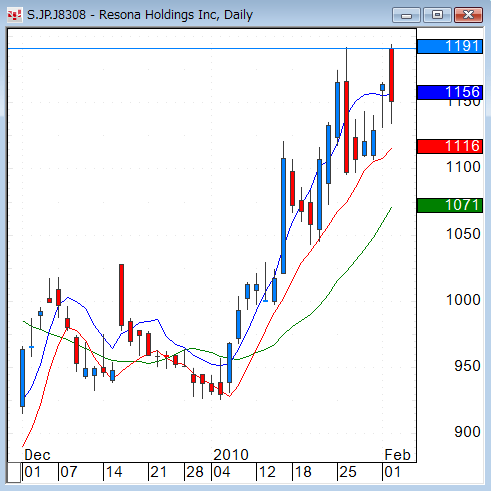Click the long blue candlestick after Jan 12
The image size is (491, 491).
[x=283, y=216]
